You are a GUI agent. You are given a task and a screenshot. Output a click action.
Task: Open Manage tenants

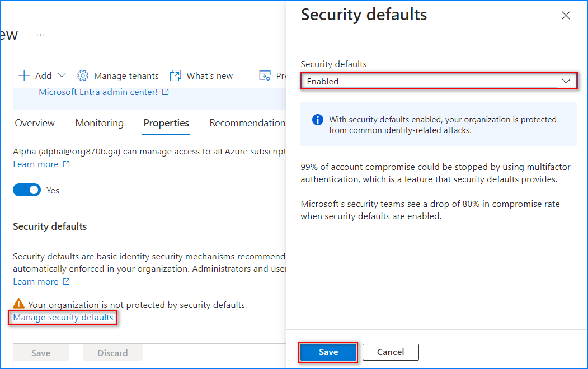pos(126,75)
